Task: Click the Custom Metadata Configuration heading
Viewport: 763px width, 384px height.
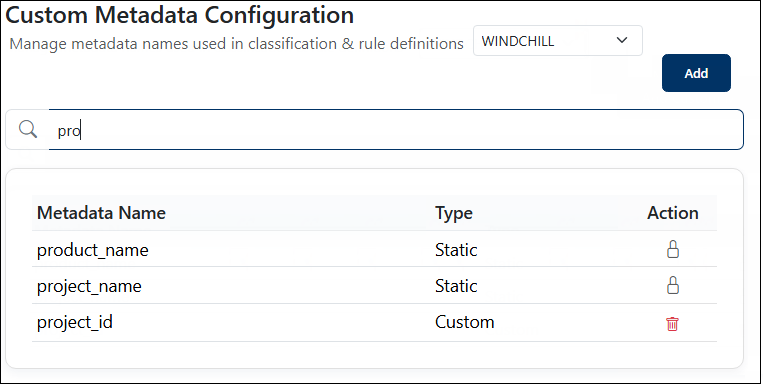Action: point(180,15)
